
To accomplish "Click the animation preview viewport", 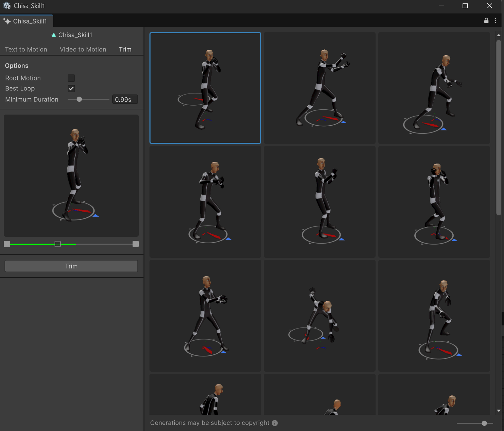I will click(71, 176).
